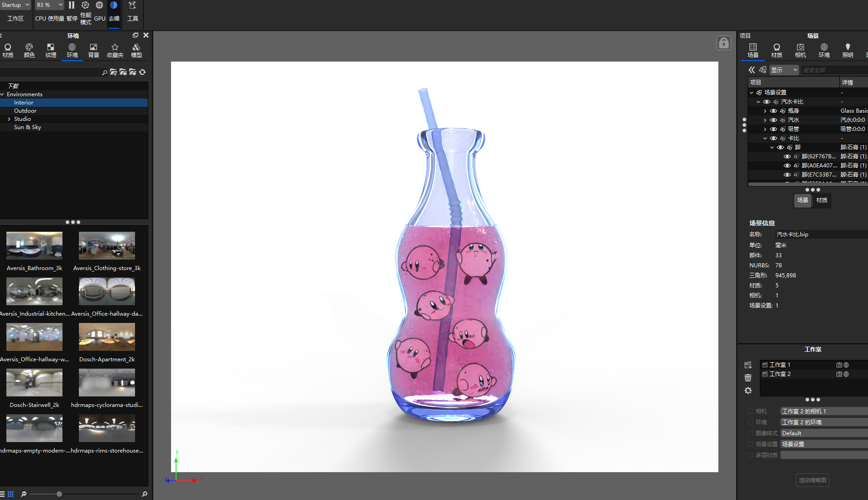Open the studio settings gear icon
This screenshot has height=500, width=868.
pos(748,391)
